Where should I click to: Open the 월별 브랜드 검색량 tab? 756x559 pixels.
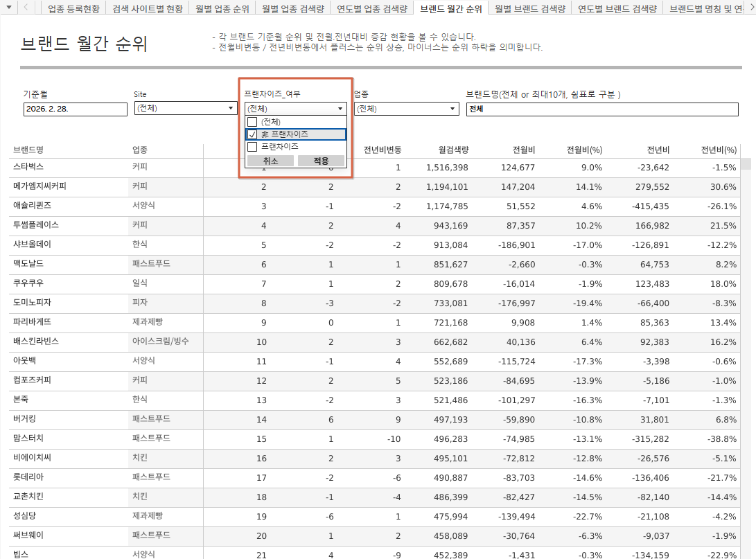[x=530, y=9]
